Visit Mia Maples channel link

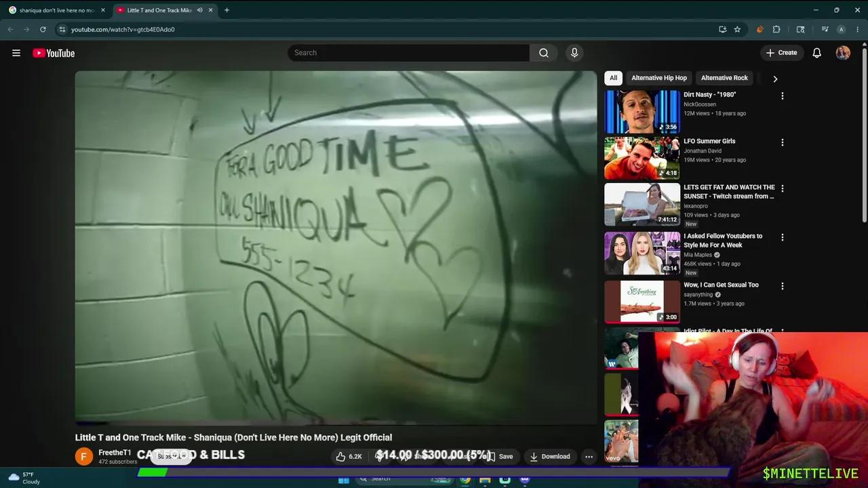pos(698,255)
